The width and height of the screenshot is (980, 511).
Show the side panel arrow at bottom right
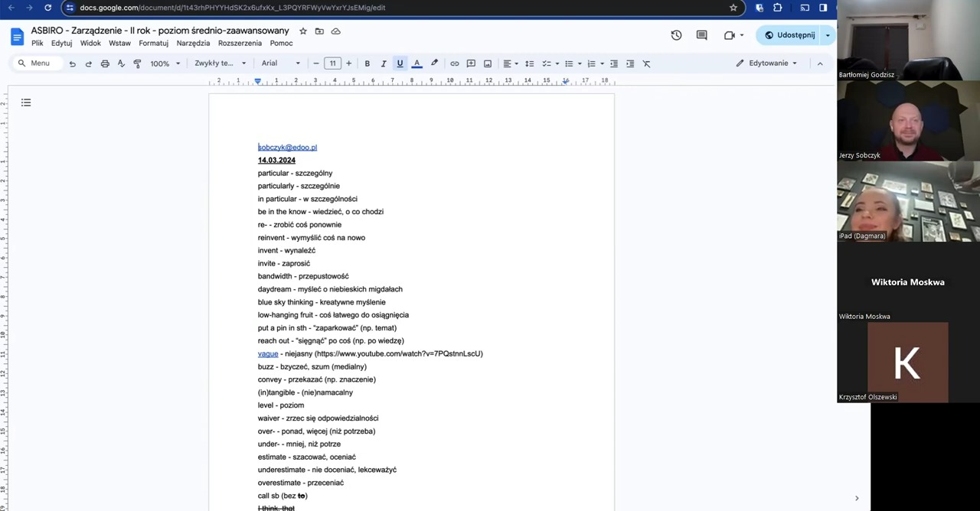coord(857,498)
